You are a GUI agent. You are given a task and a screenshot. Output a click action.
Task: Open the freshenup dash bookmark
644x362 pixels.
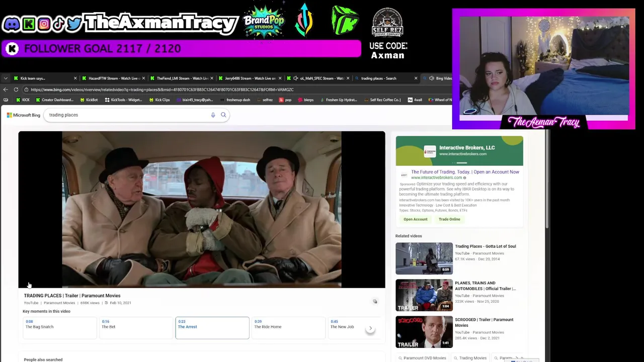235,100
